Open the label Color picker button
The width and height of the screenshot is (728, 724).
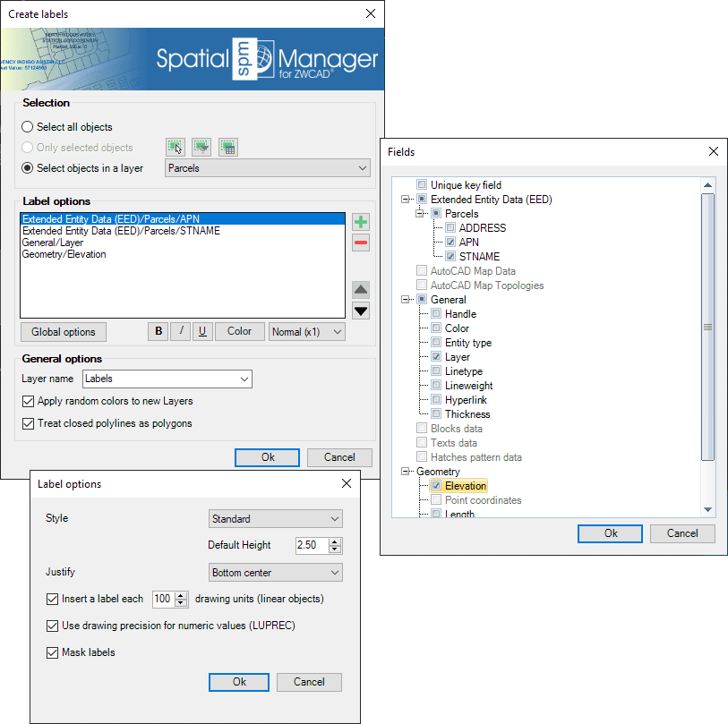pos(239,331)
